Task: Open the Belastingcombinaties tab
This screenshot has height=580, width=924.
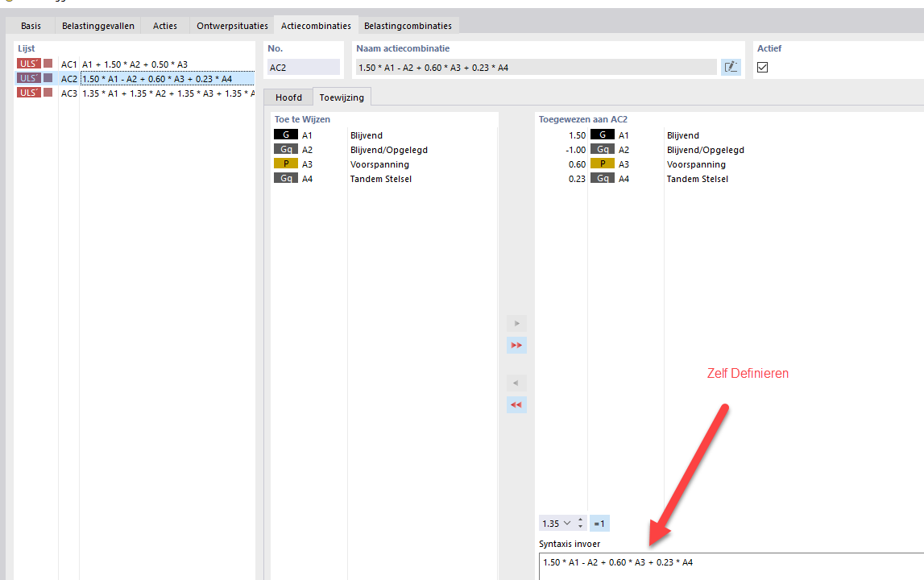Action: (x=408, y=26)
